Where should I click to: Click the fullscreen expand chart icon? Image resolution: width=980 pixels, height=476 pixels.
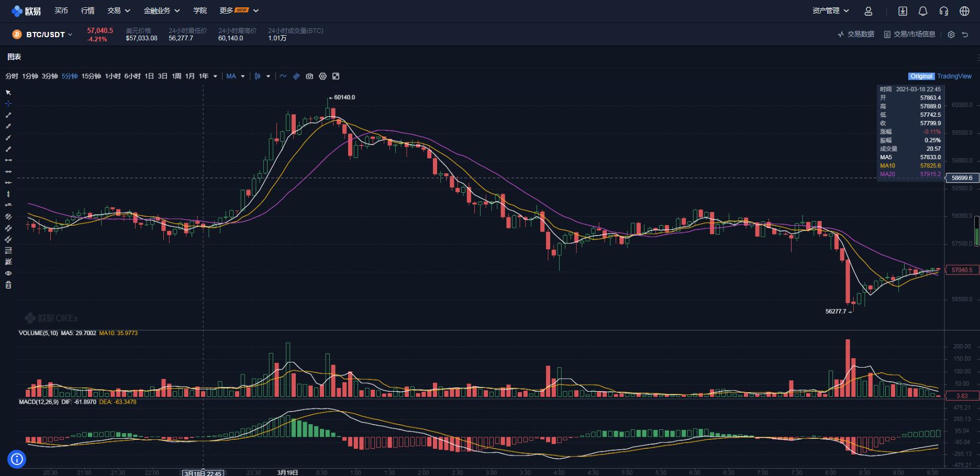coord(336,76)
